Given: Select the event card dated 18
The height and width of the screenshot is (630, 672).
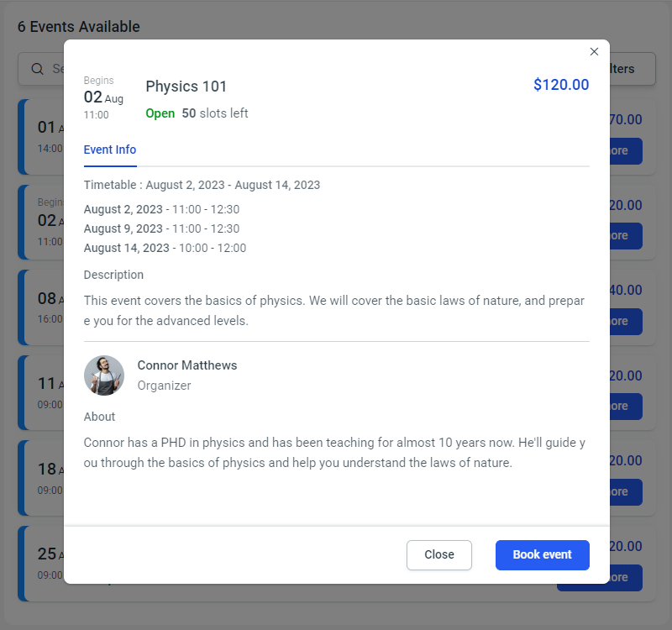Looking at the screenshot, I should tap(42, 477).
